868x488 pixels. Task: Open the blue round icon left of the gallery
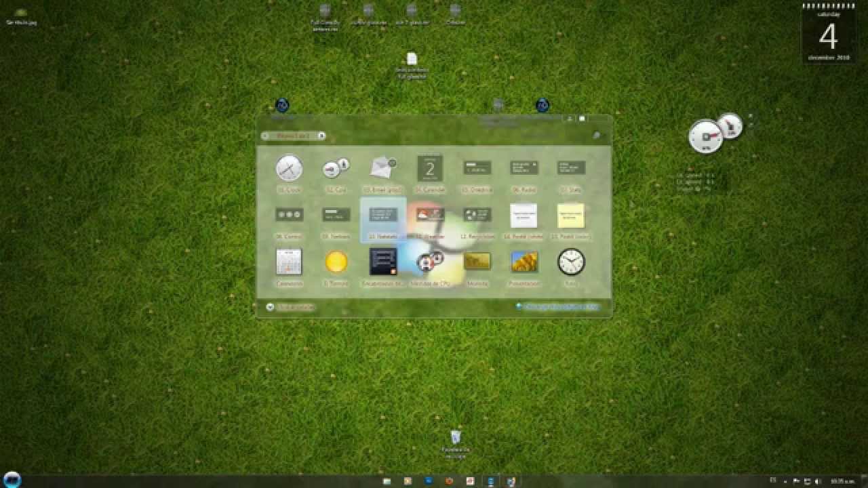click(283, 105)
